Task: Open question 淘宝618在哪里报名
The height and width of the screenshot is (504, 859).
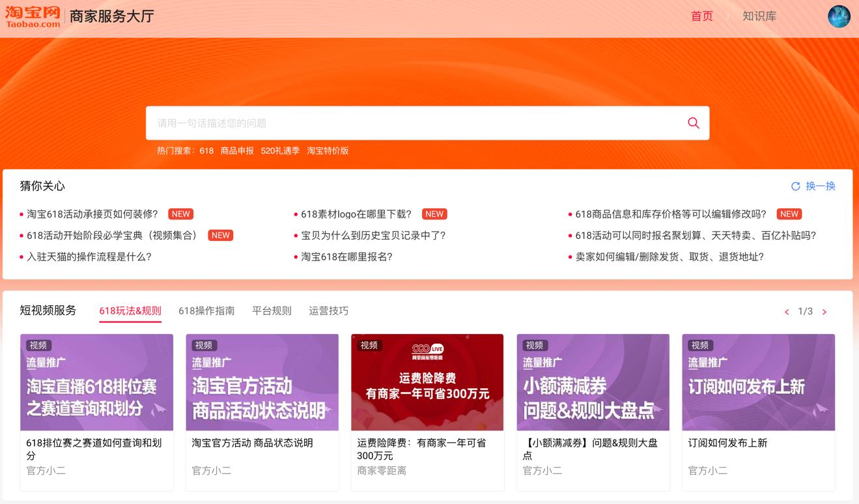Action: pyautogui.click(x=346, y=257)
